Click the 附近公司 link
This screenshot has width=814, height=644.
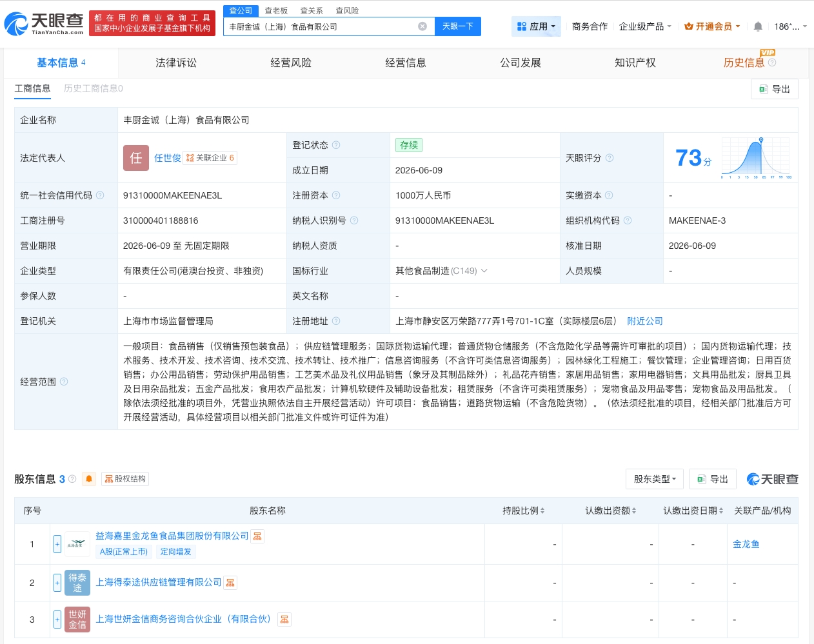[645, 321]
